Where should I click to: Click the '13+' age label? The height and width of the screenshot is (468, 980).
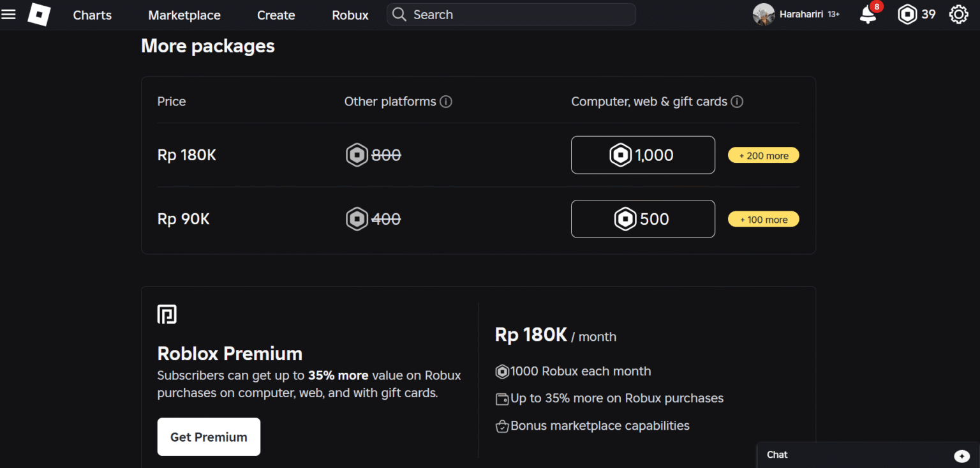[834, 14]
